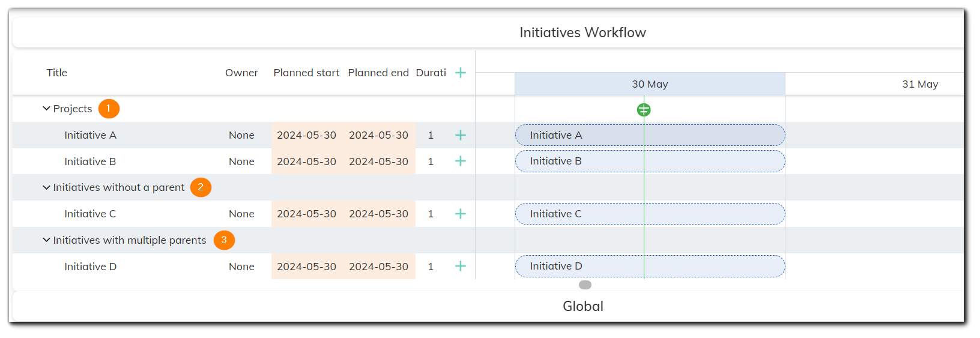Click planned start date of Initiative A

[306, 135]
